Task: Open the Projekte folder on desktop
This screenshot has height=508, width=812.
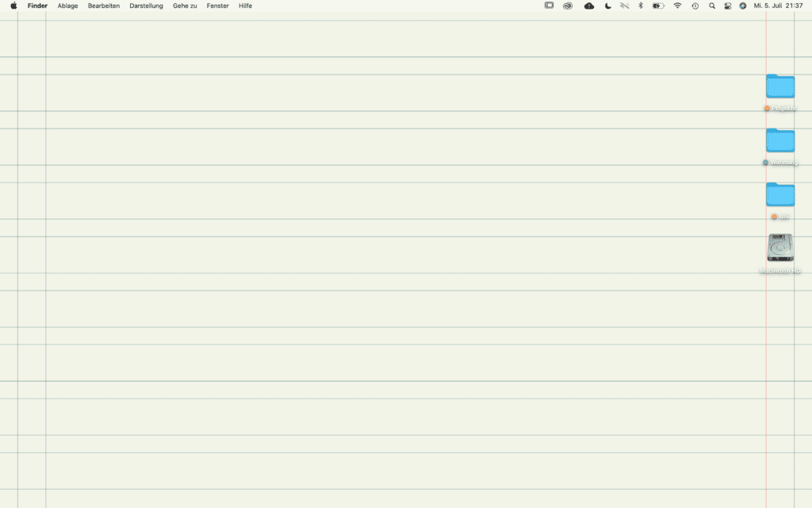Action: (x=780, y=87)
